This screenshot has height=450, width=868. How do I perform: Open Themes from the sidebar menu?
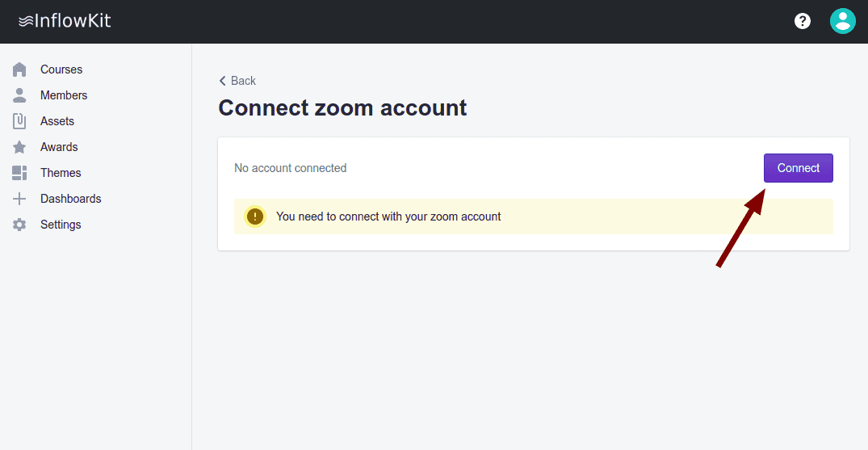(61, 173)
